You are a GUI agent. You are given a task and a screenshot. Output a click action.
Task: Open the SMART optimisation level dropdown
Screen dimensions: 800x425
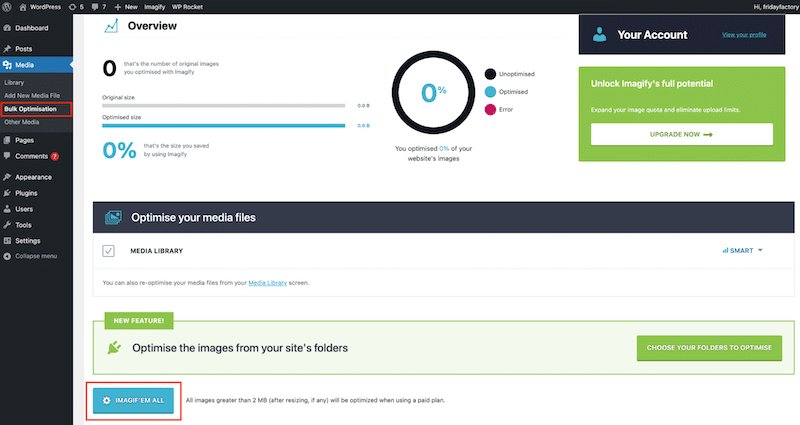742,251
